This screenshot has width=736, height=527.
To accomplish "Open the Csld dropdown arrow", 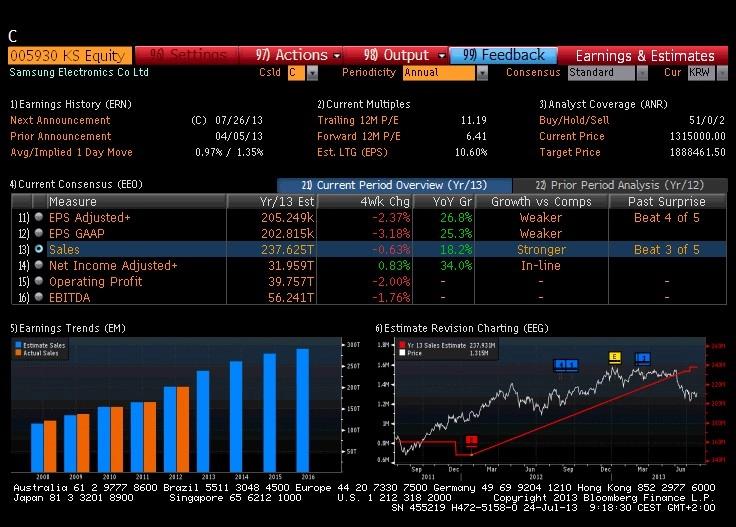I will 312,73.
